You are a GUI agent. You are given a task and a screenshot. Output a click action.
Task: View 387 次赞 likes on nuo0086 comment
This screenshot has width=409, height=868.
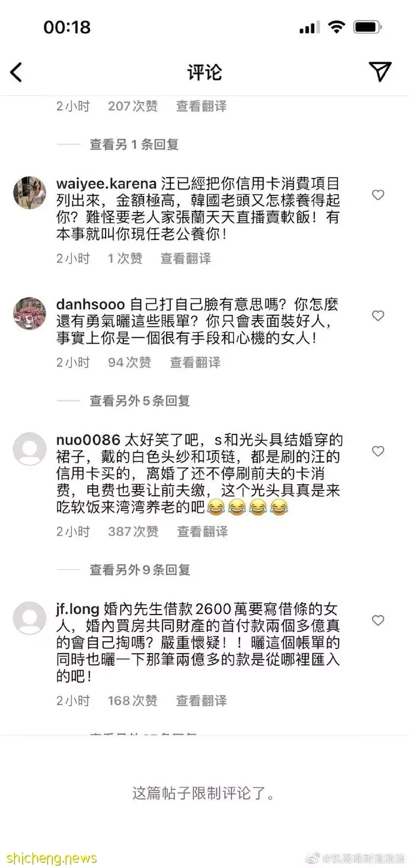[133, 531]
